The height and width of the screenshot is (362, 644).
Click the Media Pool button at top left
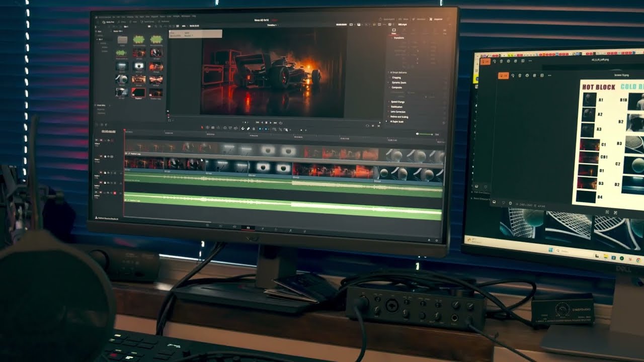click(108, 22)
